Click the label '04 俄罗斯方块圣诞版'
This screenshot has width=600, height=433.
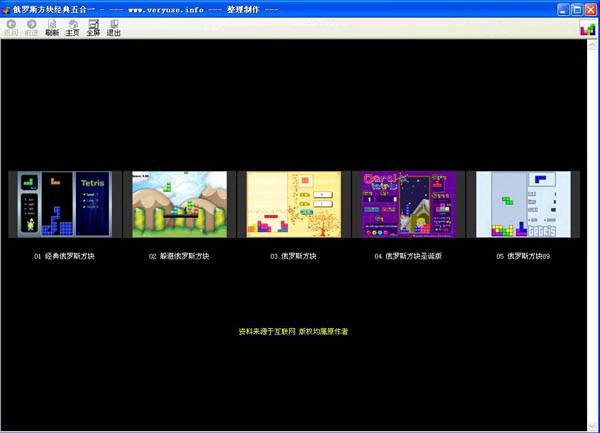click(x=408, y=256)
